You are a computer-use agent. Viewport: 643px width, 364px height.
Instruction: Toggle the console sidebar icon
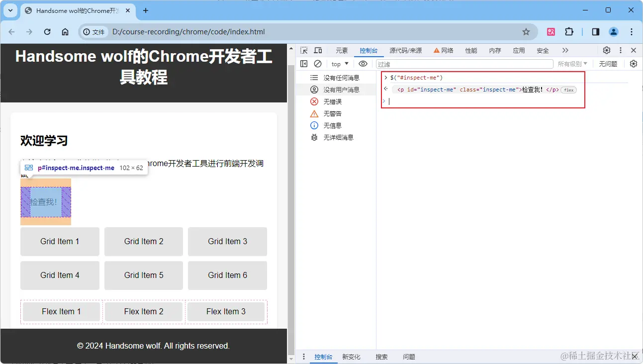tap(304, 64)
